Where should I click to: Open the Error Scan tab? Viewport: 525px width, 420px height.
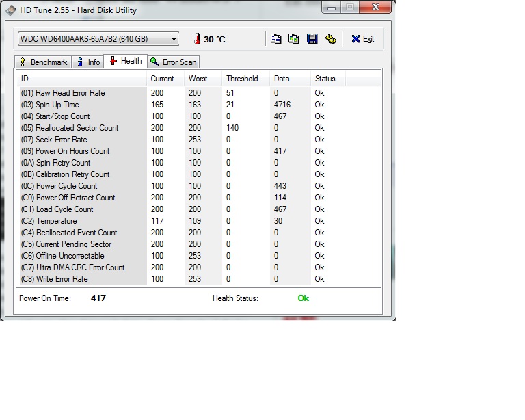pyautogui.click(x=174, y=62)
